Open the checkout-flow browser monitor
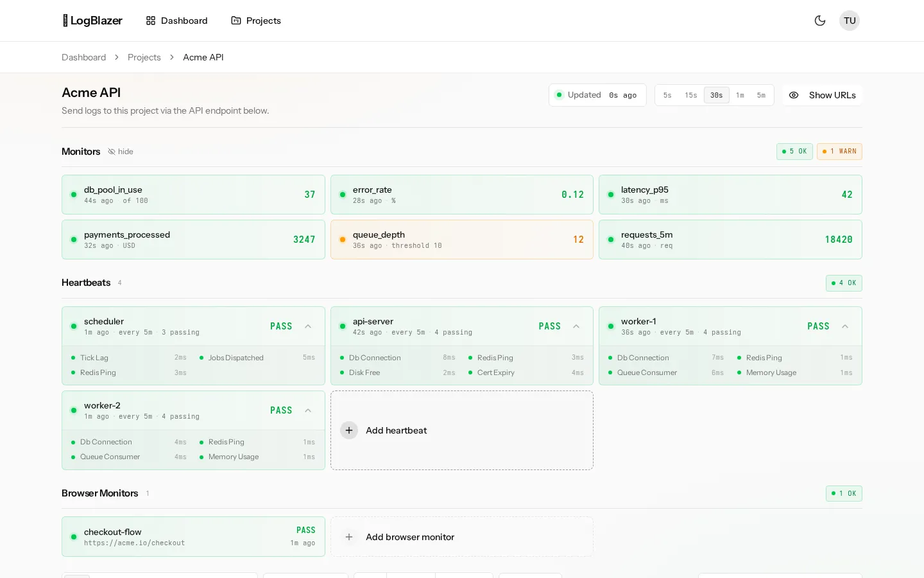The image size is (924, 578). 193,537
